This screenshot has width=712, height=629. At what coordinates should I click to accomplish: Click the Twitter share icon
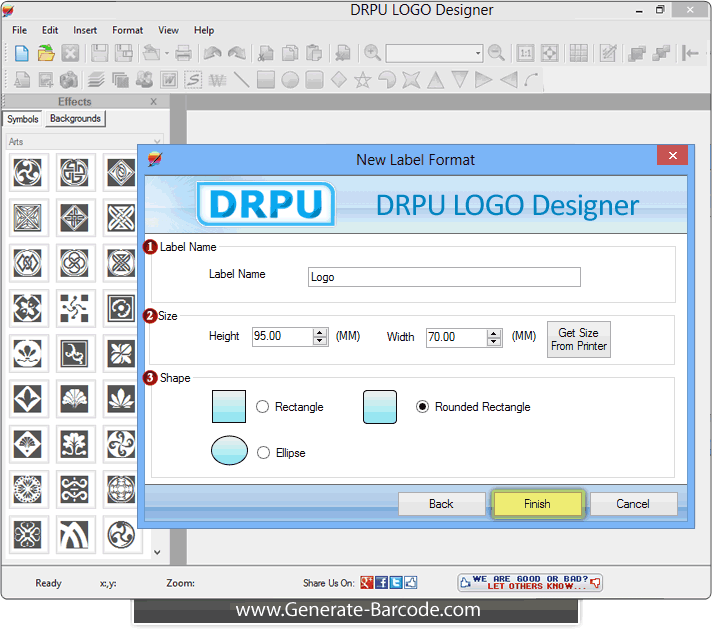[x=396, y=583]
